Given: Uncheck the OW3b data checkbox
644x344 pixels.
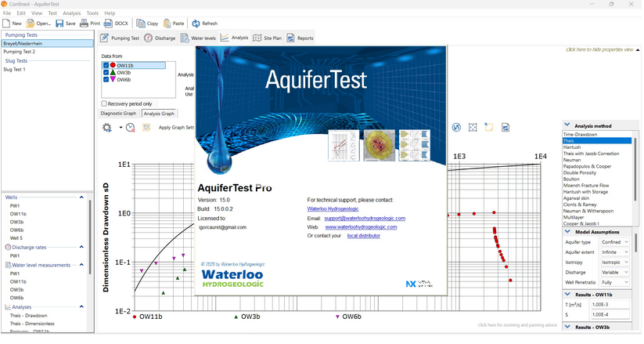Looking at the screenshot, I should [x=106, y=72].
